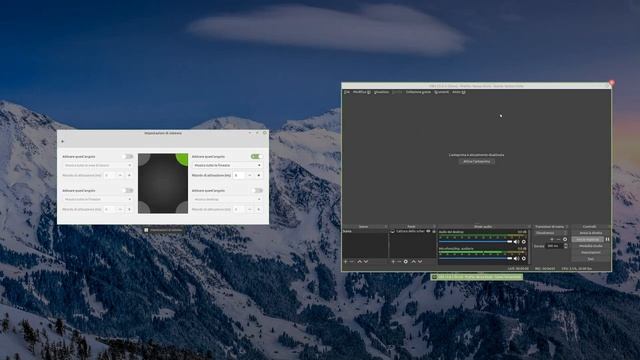Click bottom-left corner circle in preview
This screenshot has height=360, width=640.
[x=144, y=207]
